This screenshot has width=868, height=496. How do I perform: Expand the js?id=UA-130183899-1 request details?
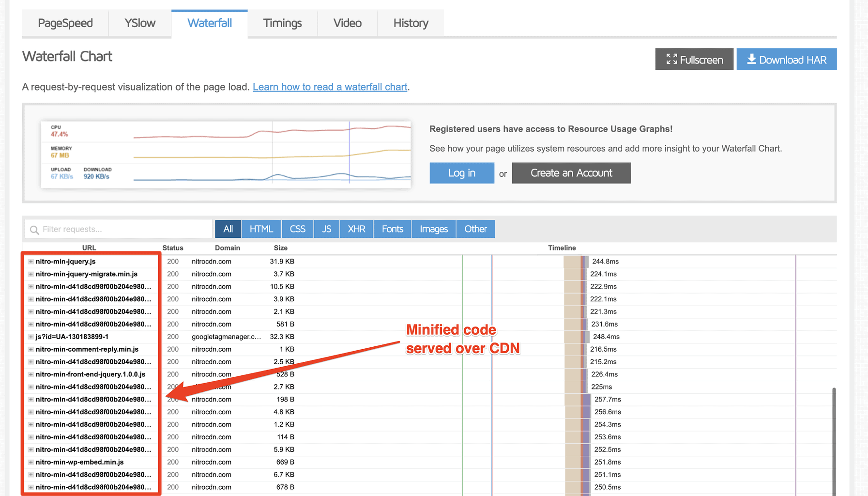(x=31, y=337)
